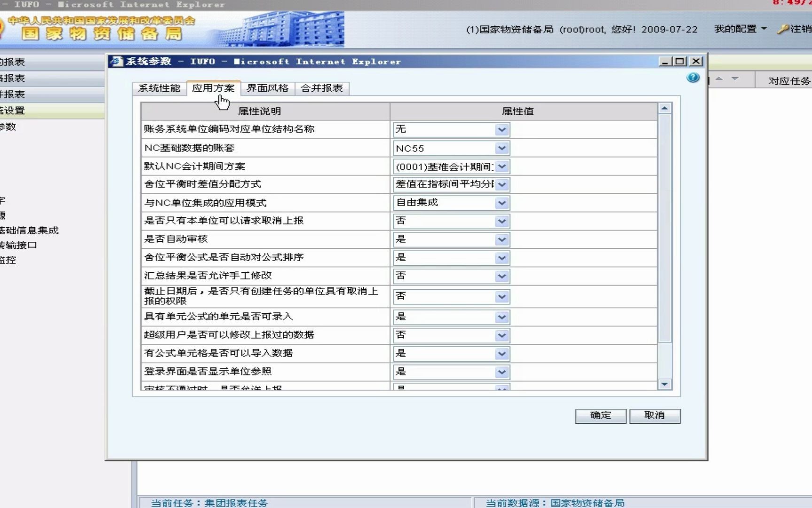Select the 应用方案 tab
This screenshot has width=812, height=508.
click(213, 88)
